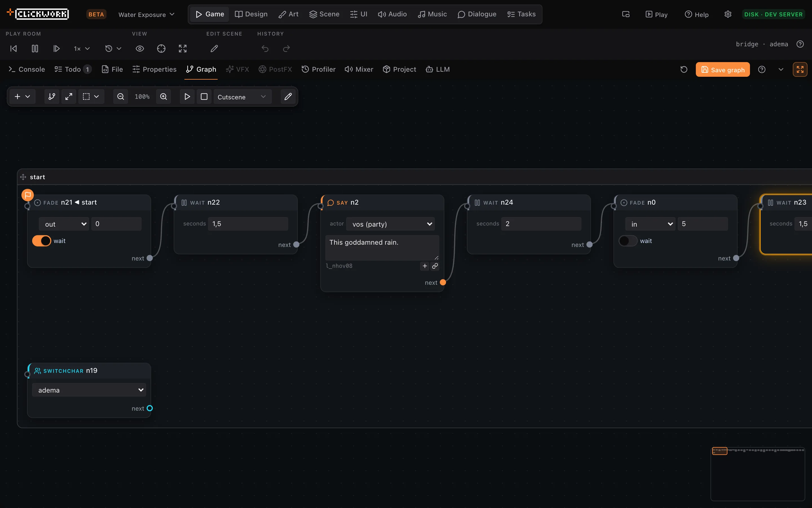This screenshot has width=812, height=508.
Task: Step one frame forward
Action: (x=56, y=49)
